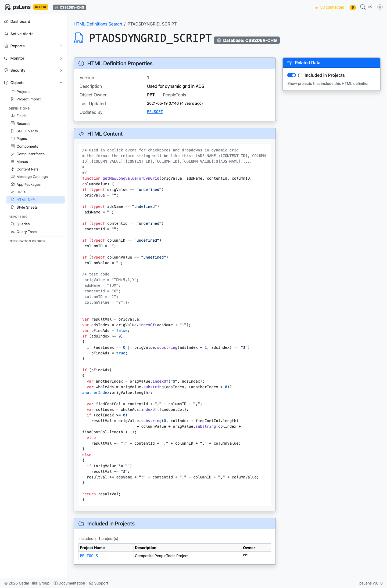The image size is (387, 588).
Task: Open Style Sheets in sidebar
Action: [x=35, y=207]
